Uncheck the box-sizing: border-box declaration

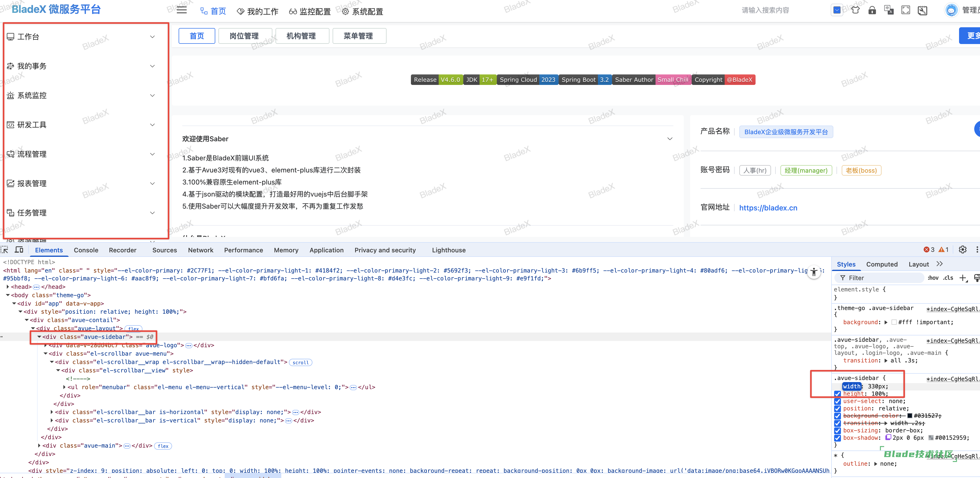pyautogui.click(x=837, y=430)
